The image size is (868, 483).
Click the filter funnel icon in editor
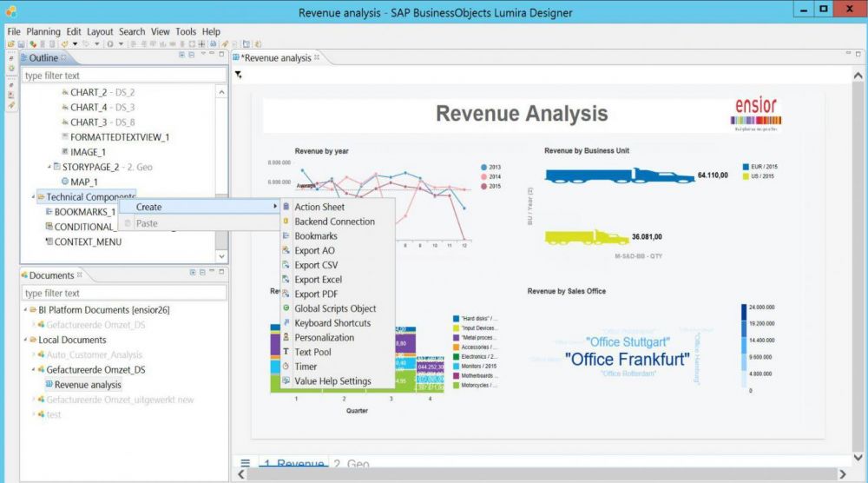click(x=238, y=74)
